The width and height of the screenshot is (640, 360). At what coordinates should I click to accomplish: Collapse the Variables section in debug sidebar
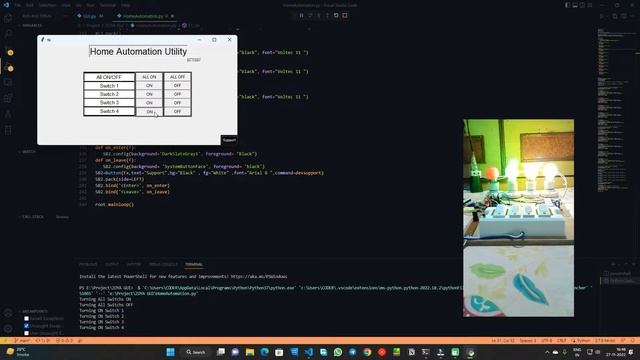32,25
